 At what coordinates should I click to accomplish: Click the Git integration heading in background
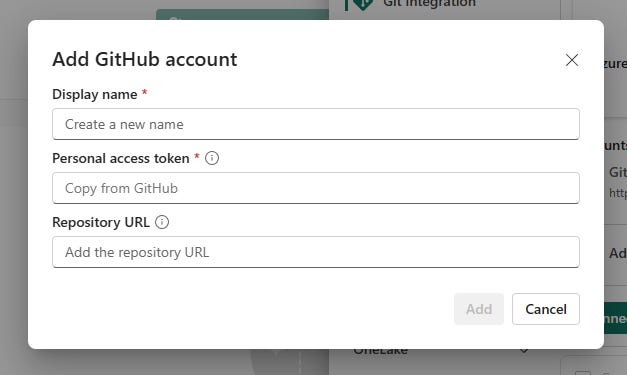tap(429, 4)
